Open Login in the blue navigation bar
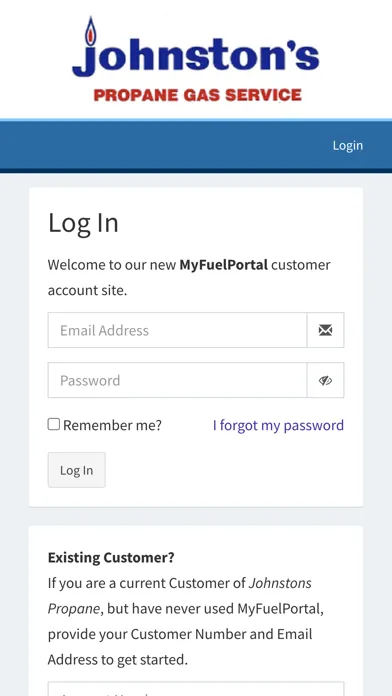392x696 pixels. pyautogui.click(x=348, y=146)
